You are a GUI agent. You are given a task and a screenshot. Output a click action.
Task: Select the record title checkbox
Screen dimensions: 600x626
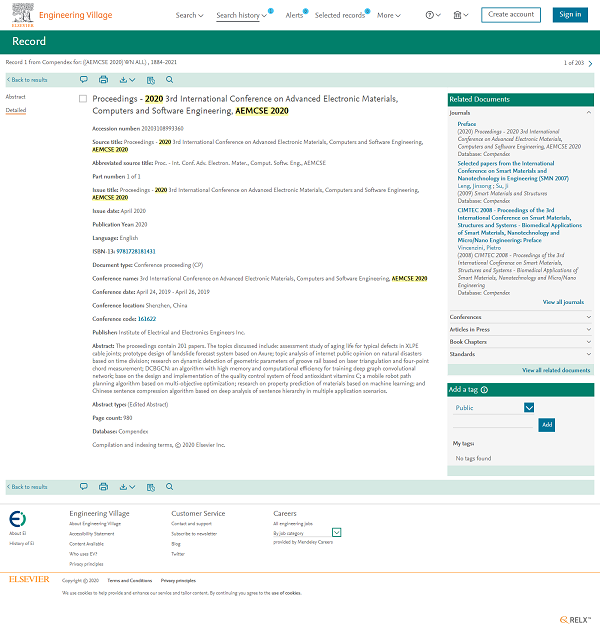(83, 99)
